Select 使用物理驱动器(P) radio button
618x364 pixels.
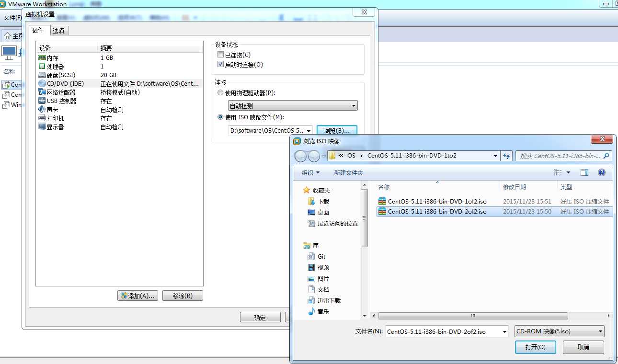pos(220,93)
